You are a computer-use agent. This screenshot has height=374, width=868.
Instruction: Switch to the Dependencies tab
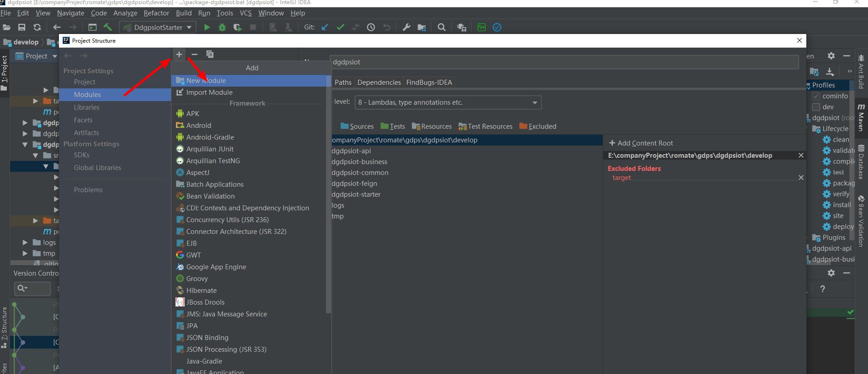[379, 83]
